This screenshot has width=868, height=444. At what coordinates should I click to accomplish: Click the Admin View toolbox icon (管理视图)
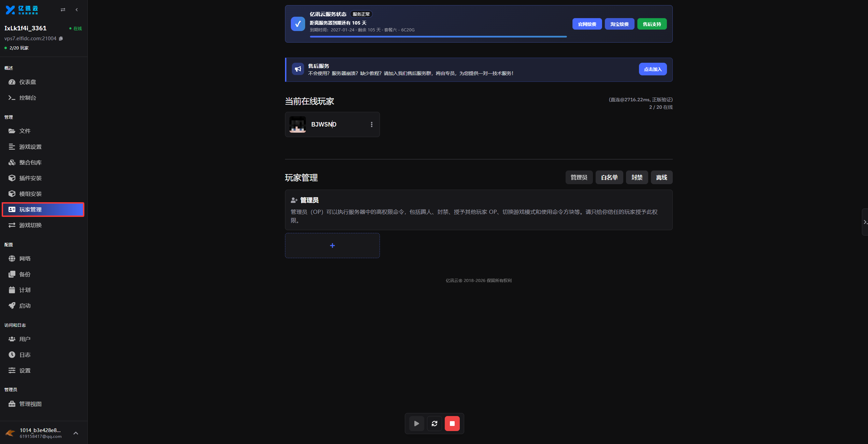[x=12, y=404]
